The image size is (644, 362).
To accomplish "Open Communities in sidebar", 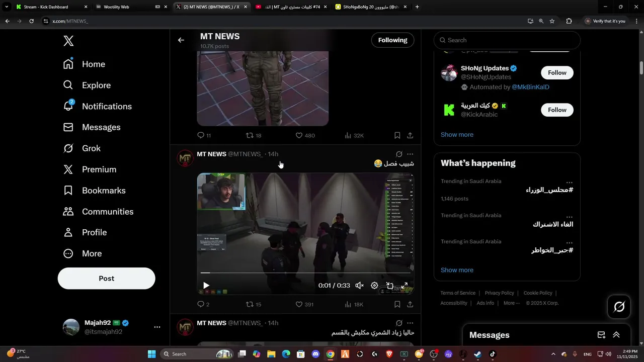I will click(98, 212).
